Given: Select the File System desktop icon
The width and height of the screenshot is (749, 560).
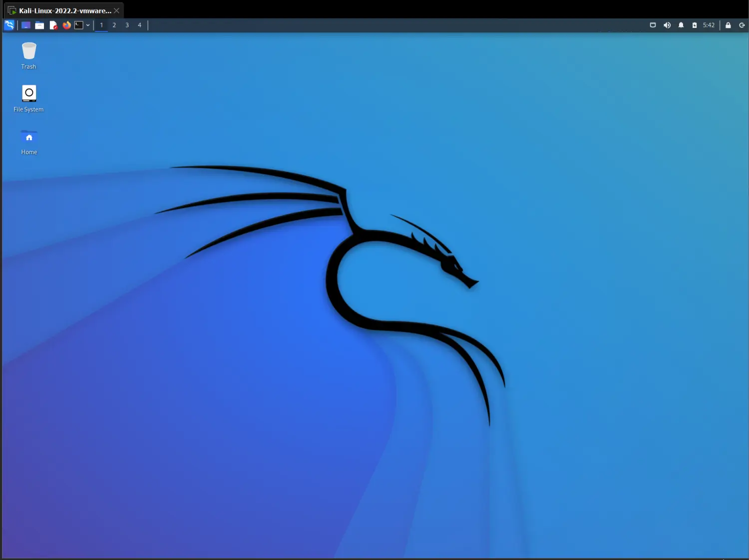Looking at the screenshot, I should click(29, 99).
